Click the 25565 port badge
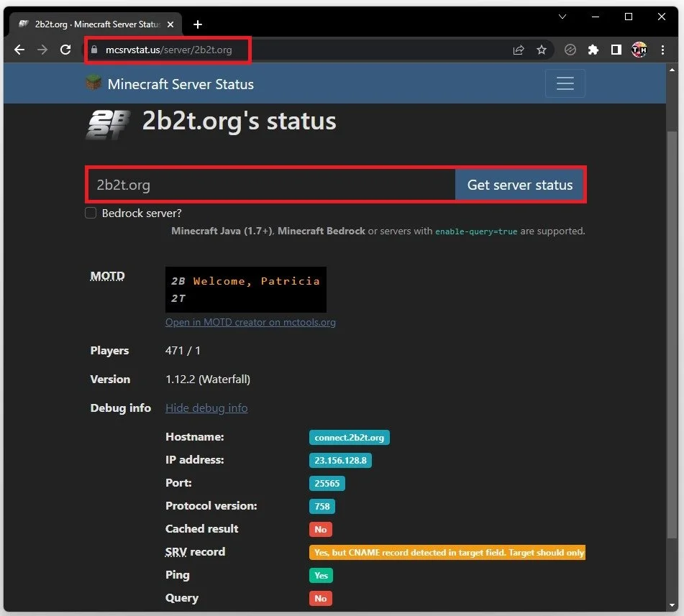 (327, 484)
